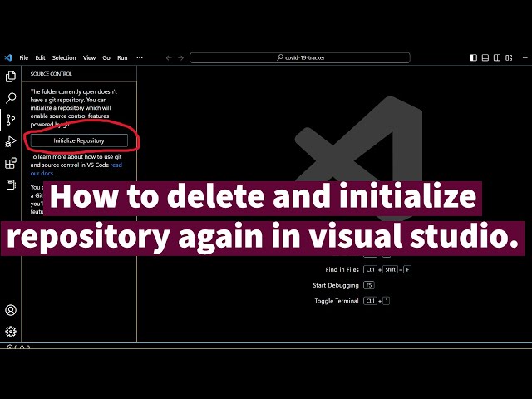Click the Initialize Repository button
The width and height of the screenshot is (532, 399).
pyautogui.click(x=79, y=140)
